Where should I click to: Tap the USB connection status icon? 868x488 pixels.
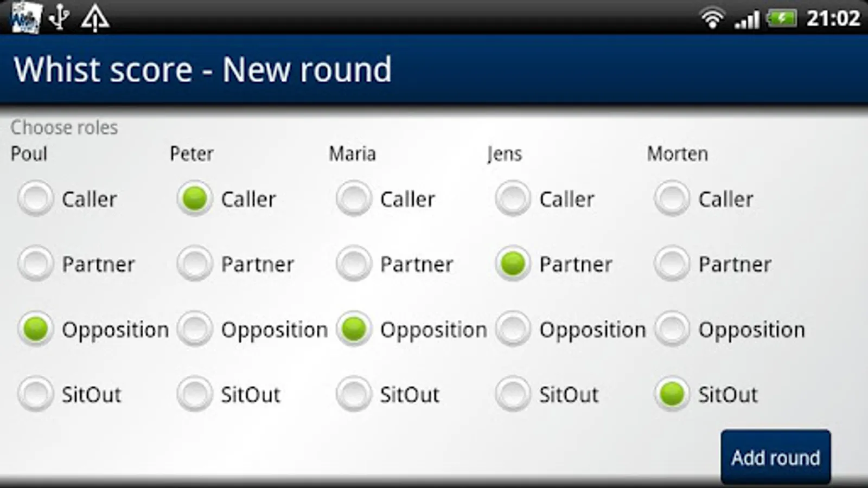pyautogui.click(x=59, y=17)
